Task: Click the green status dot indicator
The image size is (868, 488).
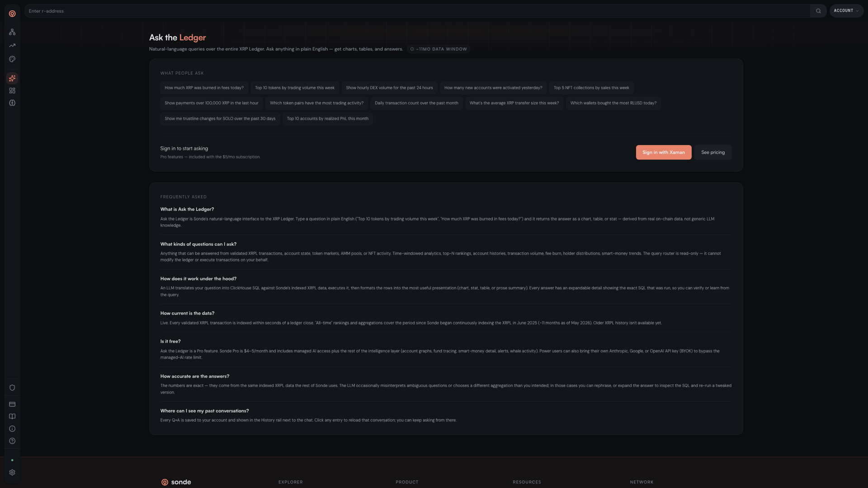Action: [12, 460]
